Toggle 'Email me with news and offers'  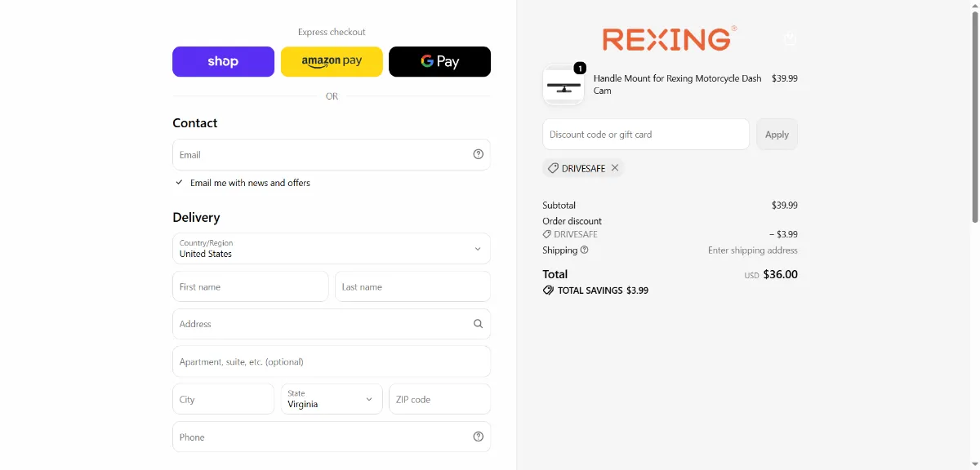pyautogui.click(x=179, y=183)
